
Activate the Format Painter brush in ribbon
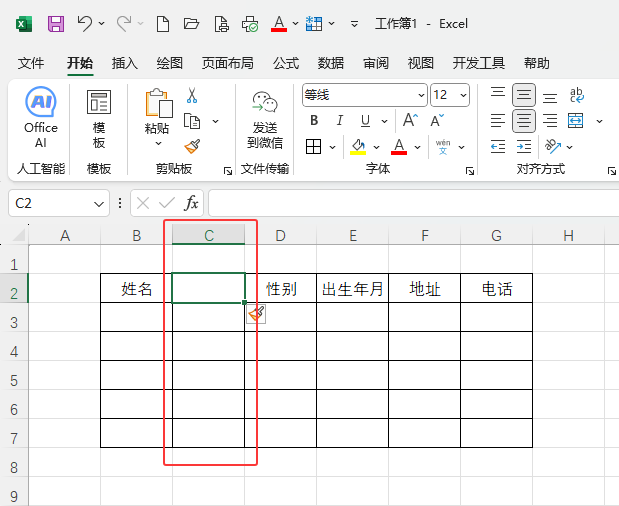192,146
